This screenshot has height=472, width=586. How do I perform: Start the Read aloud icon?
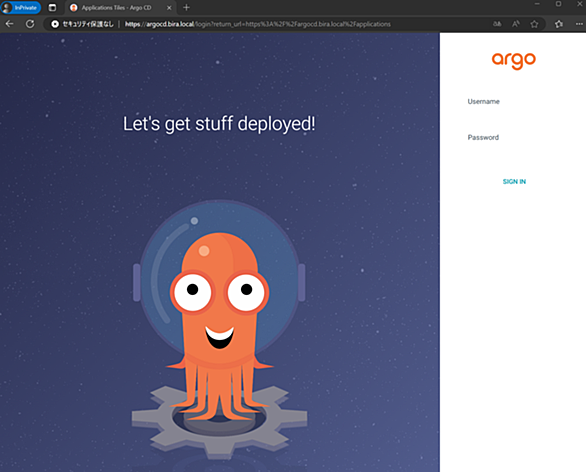tap(516, 24)
